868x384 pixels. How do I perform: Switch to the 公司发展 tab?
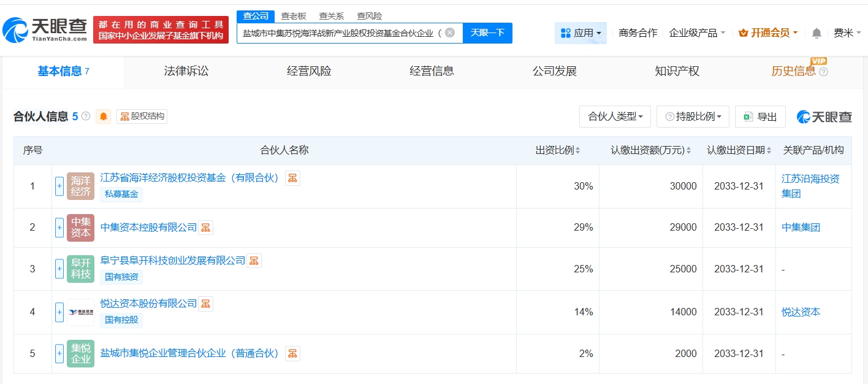click(554, 71)
